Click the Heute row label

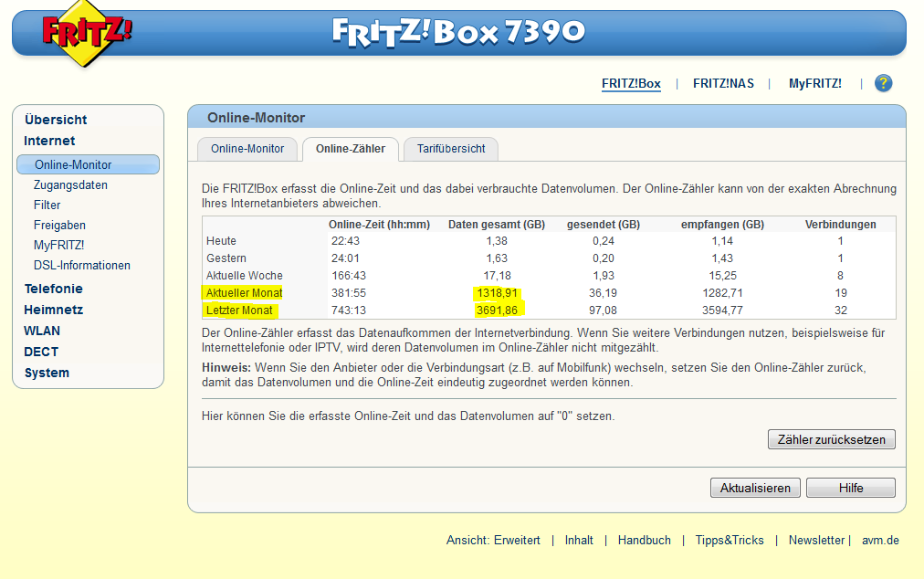(x=221, y=241)
